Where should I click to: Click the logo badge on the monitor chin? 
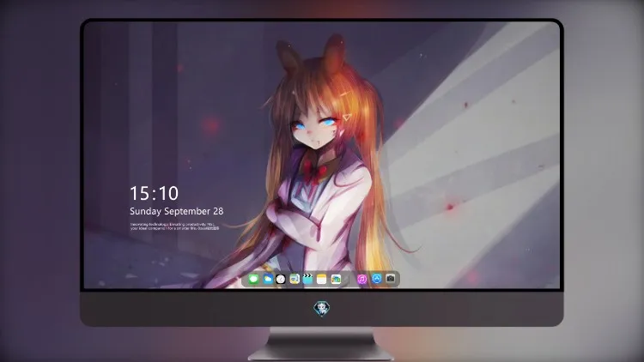(x=322, y=309)
